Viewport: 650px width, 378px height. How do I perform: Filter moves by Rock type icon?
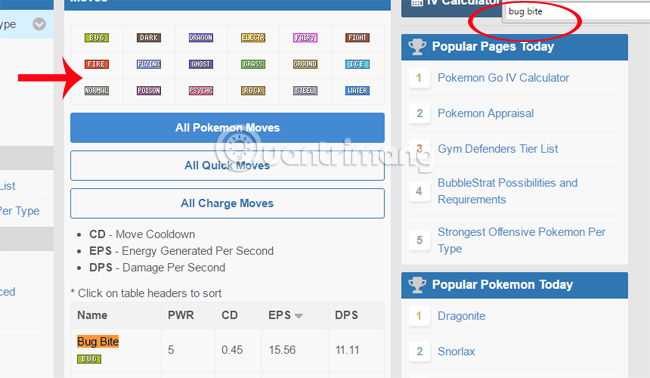(253, 90)
